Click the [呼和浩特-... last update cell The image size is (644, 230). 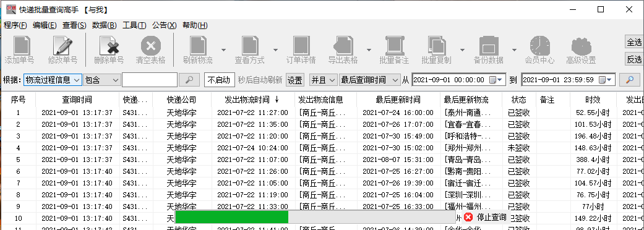pos(471,136)
